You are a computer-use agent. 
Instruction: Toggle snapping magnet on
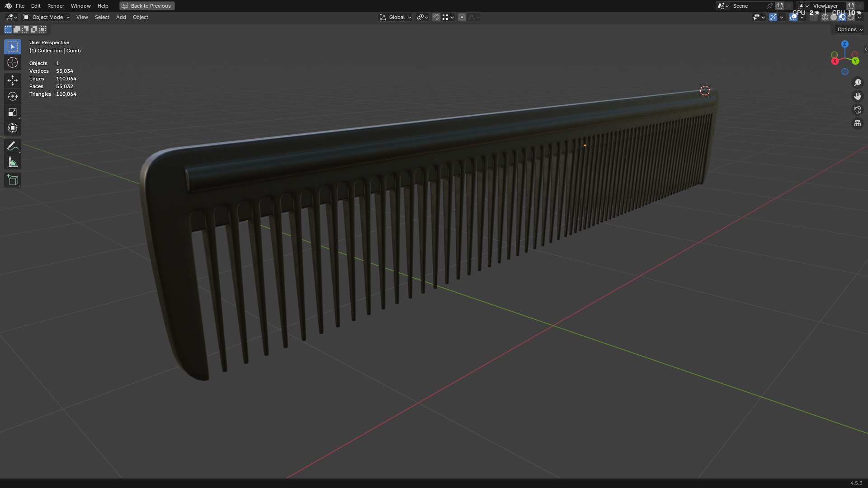tap(436, 17)
